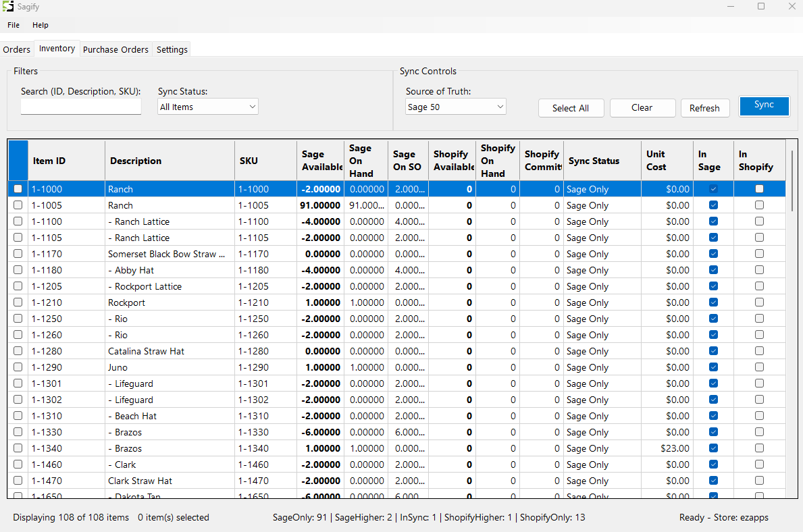Viewport: 803px width, 532px height.
Task: Select 'Somerset Black Bow Straw ...' description cell
Action: (170, 254)
